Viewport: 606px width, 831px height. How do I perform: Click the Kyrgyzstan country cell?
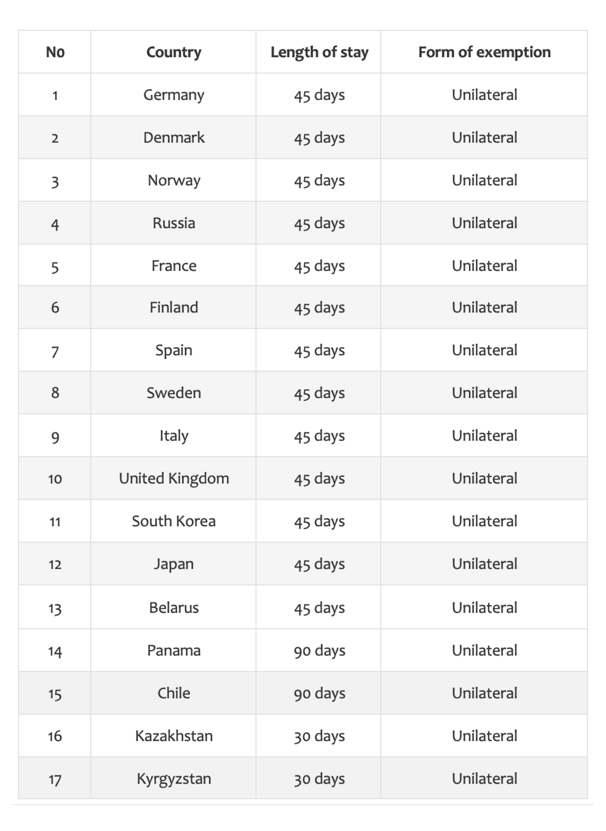tap(173, 779)
